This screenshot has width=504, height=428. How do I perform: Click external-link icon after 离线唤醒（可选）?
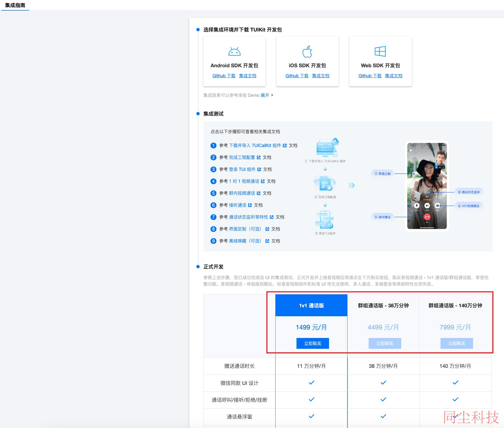pos(267,241)
